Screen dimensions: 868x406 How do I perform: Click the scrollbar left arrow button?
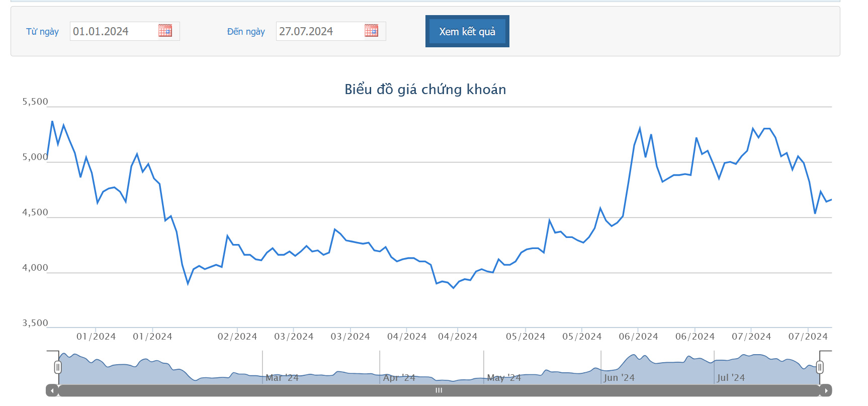[52, 390]
